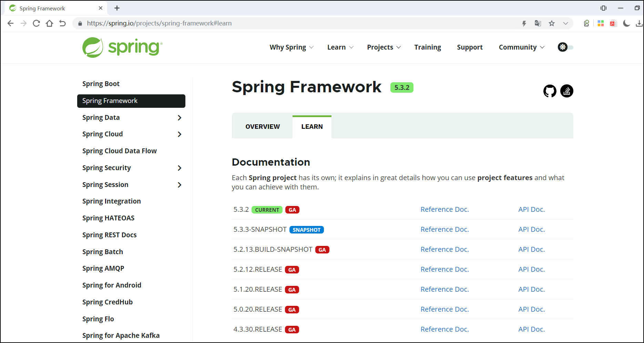Click the translate page icon
644x343 pixels.
coord(538,23)
